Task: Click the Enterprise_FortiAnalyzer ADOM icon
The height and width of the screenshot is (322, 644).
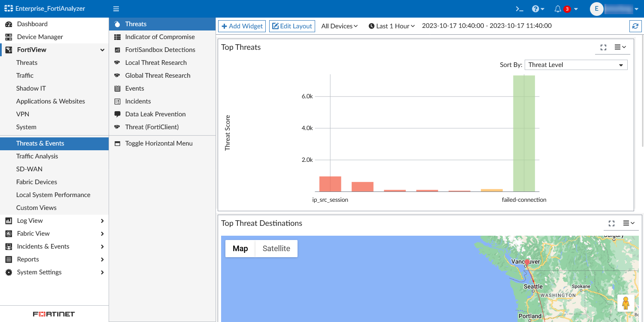Action: tap(9, 9)
